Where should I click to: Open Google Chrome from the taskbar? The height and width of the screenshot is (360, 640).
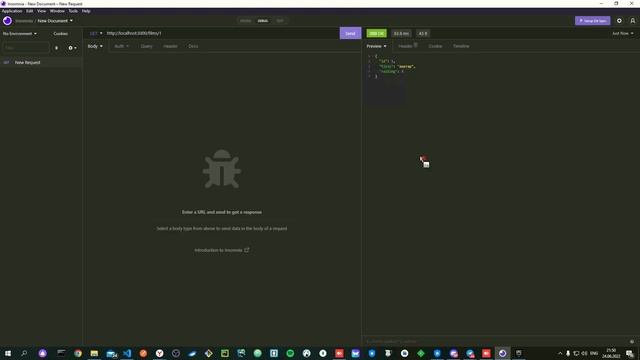click(78, 353)
